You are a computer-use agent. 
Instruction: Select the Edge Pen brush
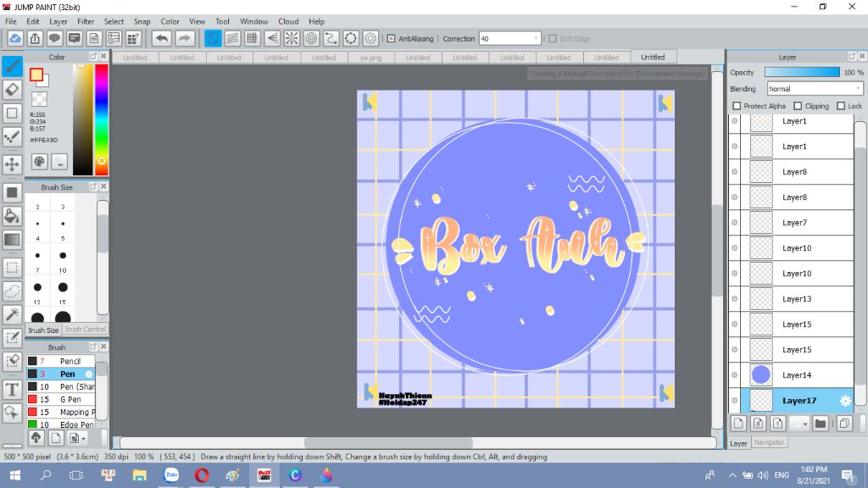(61, 425)
